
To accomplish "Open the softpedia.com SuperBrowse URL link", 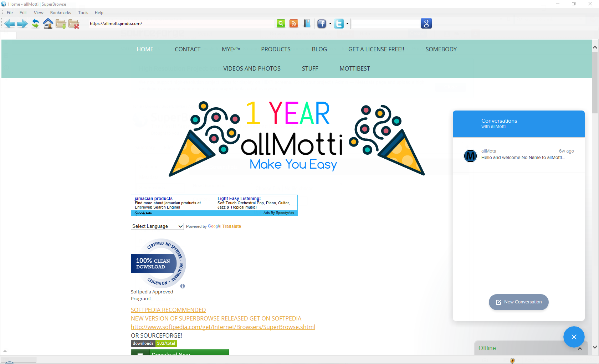I will click(x=223, y=327).
